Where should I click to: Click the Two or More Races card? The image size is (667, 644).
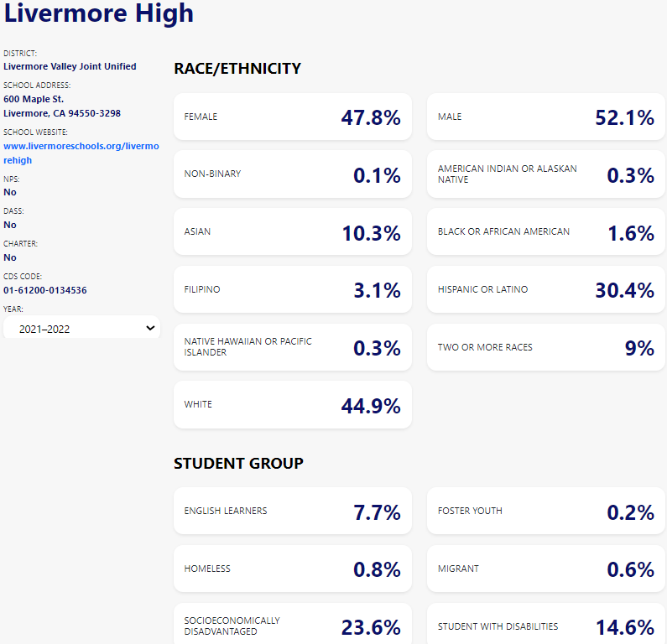point(545,347)
